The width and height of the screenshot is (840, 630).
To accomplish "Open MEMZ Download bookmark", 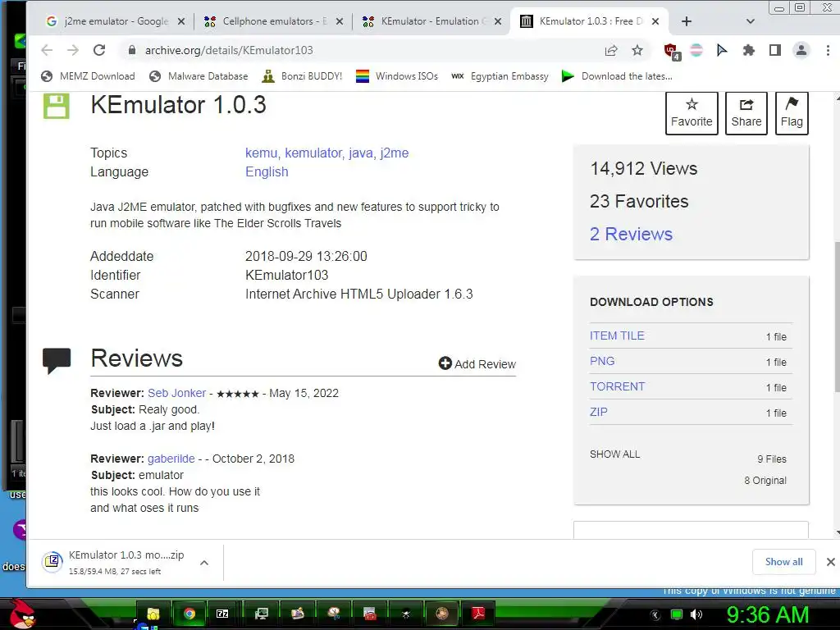I will pyautogui.click(x=88, y=76).
